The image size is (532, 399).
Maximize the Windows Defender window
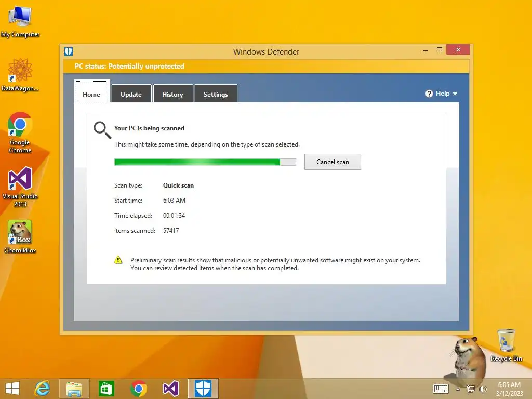[x=440, y=49]
